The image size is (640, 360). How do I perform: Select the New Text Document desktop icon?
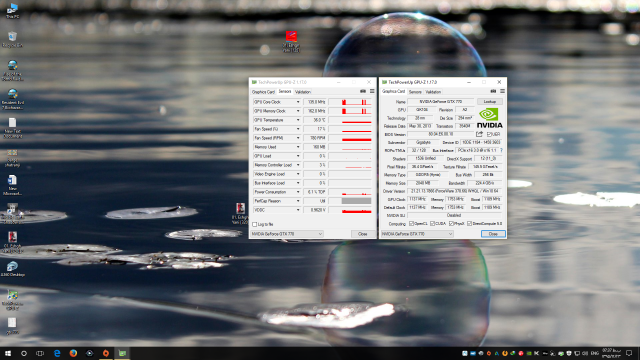coord(12,127)
